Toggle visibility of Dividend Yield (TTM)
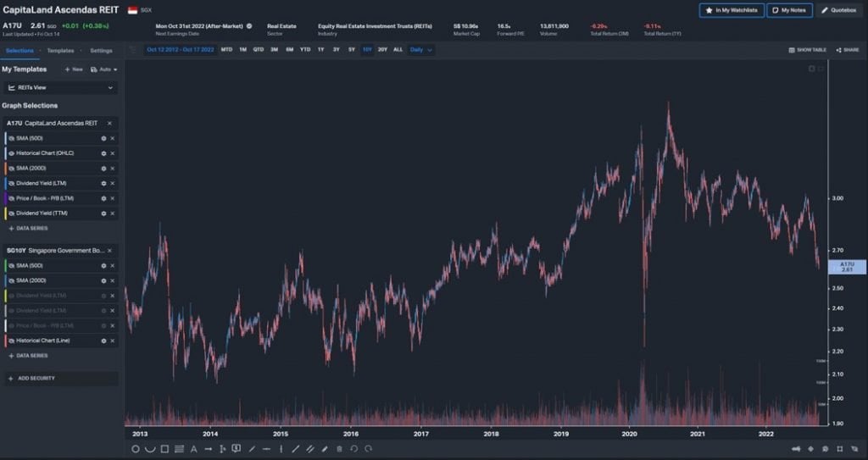 [x=12, y=213]
